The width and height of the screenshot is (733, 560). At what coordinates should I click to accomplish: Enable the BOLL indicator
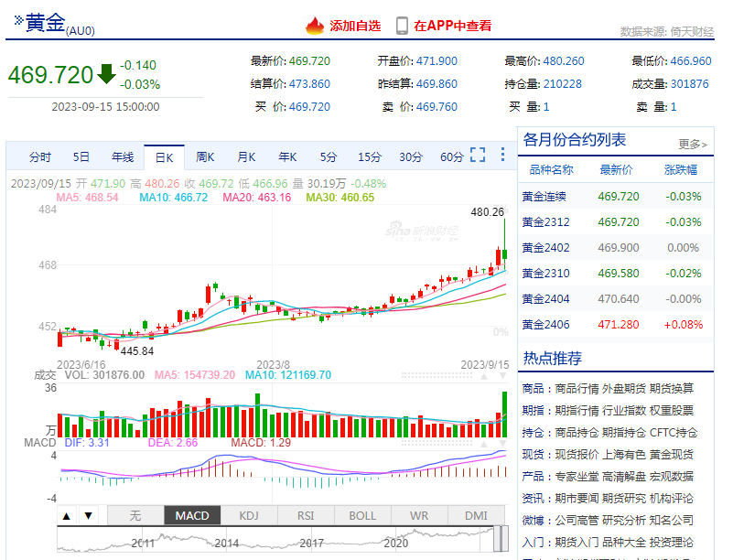pyautogui.click(x=361, y=515)
